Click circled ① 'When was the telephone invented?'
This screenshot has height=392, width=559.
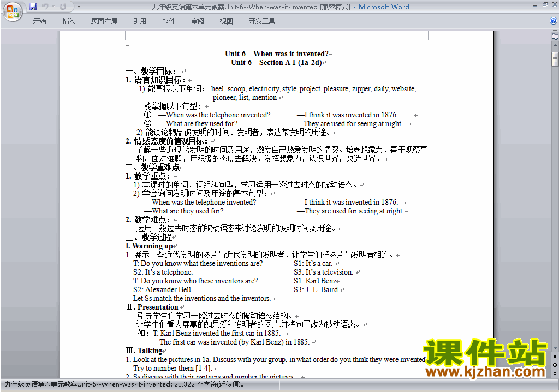[207, 115]
